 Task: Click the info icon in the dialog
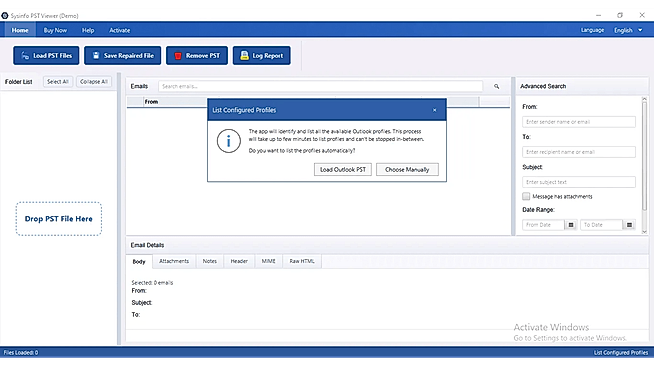point(229,141)
